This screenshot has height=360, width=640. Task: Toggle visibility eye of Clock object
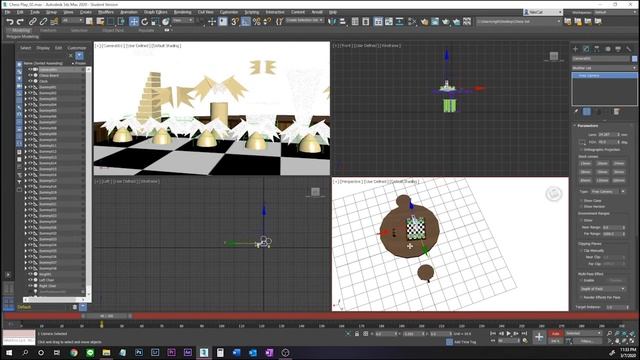pos(30,81)
